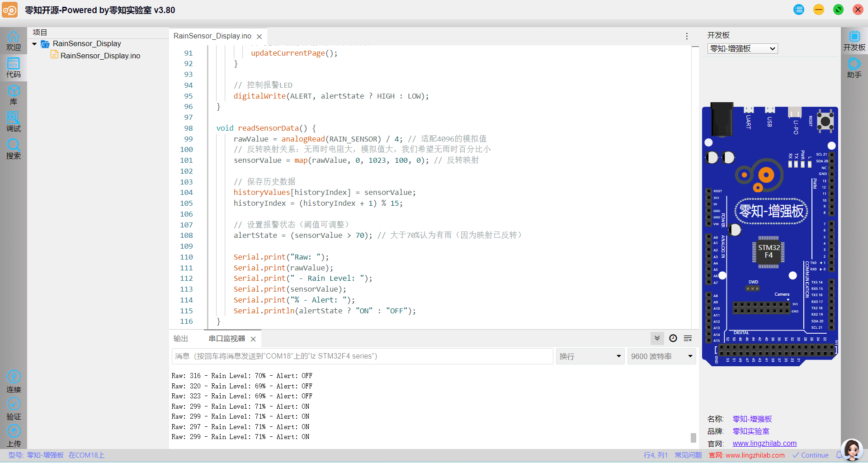Image resolution: width=868 pixels, height=463 pixels.
Task: Click the 上传 upload icon
Action: pyautogui.click(x=14, y=436)
